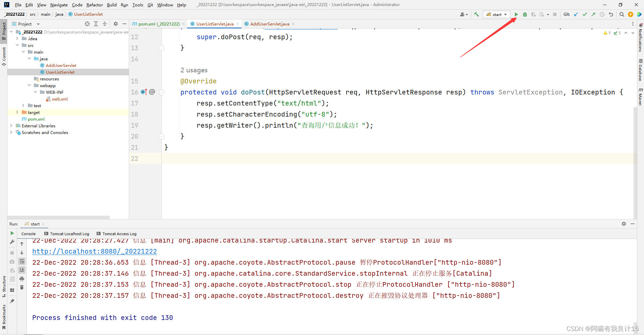This screenshot has height=335, width=644.
Task: Click the wrench icon in Run panel
Action: tap(12, 242)
